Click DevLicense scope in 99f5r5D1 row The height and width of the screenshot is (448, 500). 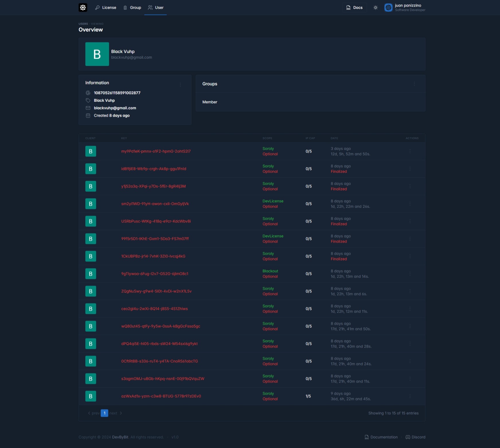273,236
